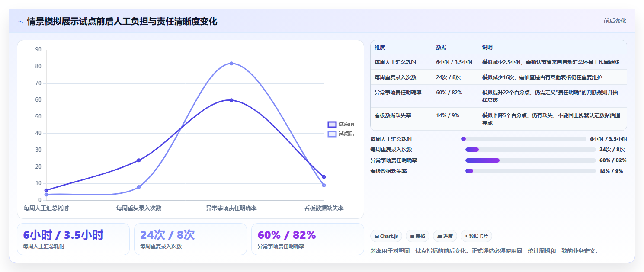Select the 试点后 point at 82 on 异常事项责任明确率
Image resolution: width=644 pixels, height=272 pixels.
tap(231, 64)
